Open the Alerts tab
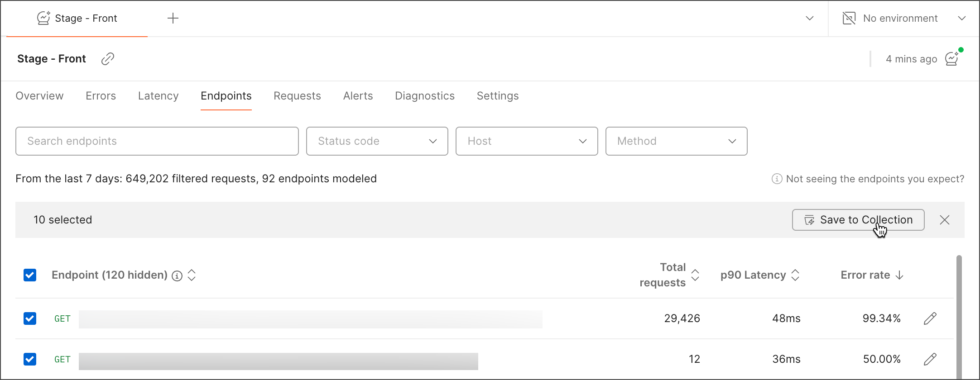This screenshot has height=380, width=980. [x=358, y=96]
